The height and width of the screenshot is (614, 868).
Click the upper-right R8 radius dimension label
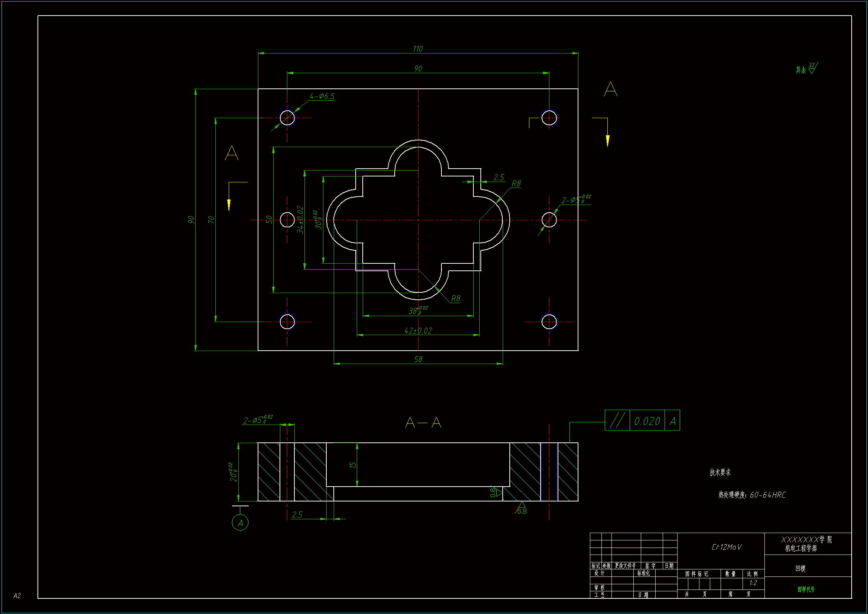pos(516,184)
